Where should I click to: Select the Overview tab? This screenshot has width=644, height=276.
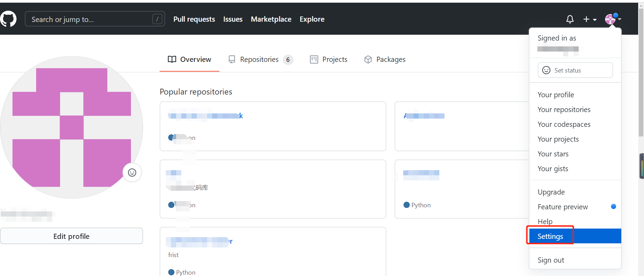coord(190,59)
